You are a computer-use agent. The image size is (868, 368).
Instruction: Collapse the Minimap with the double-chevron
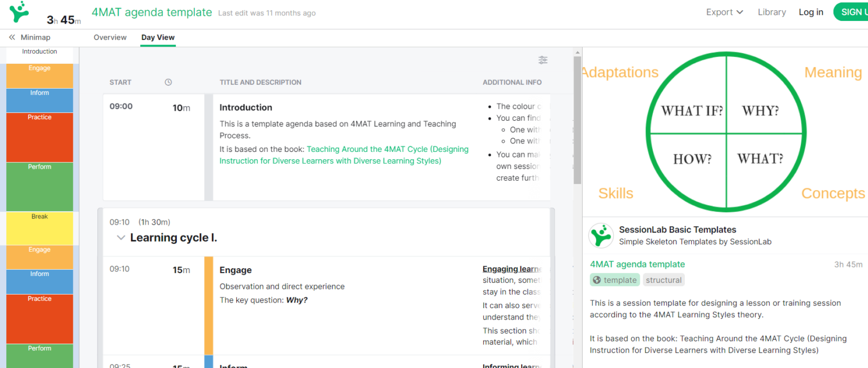[11, 37]
